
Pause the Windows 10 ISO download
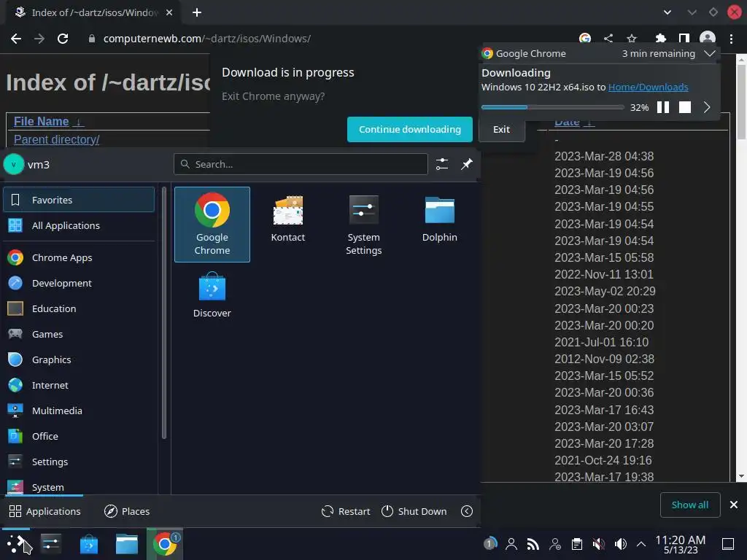pyautogui.click(x=663, y=107)
